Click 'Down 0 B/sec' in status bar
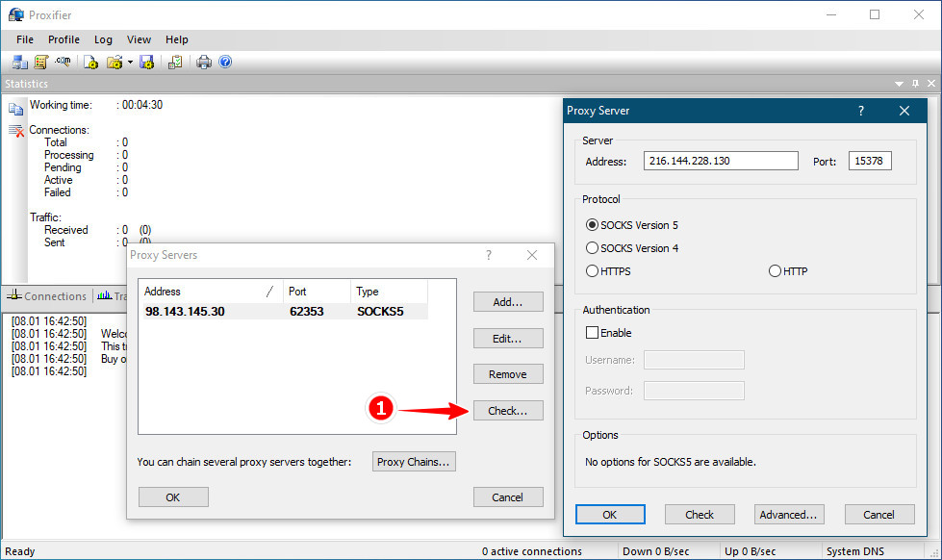This screenshot has height=560, width=942. [x=655, y=551]
